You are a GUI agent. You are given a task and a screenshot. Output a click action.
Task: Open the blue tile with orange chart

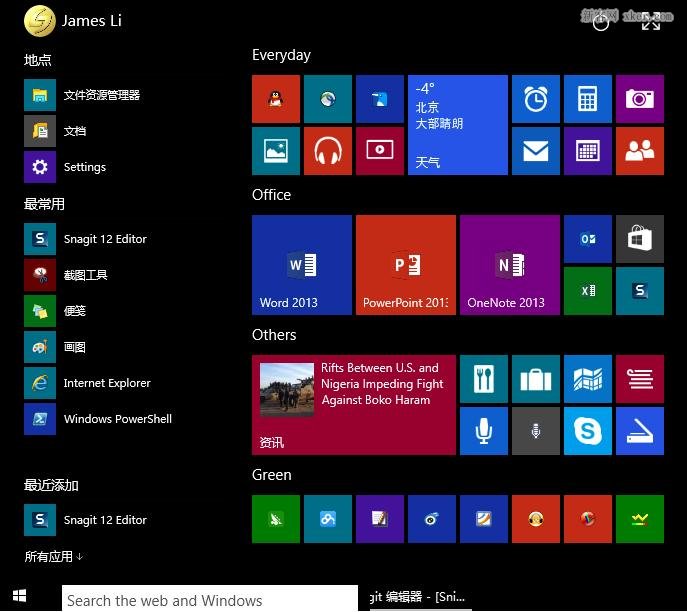tap(484, 519)
